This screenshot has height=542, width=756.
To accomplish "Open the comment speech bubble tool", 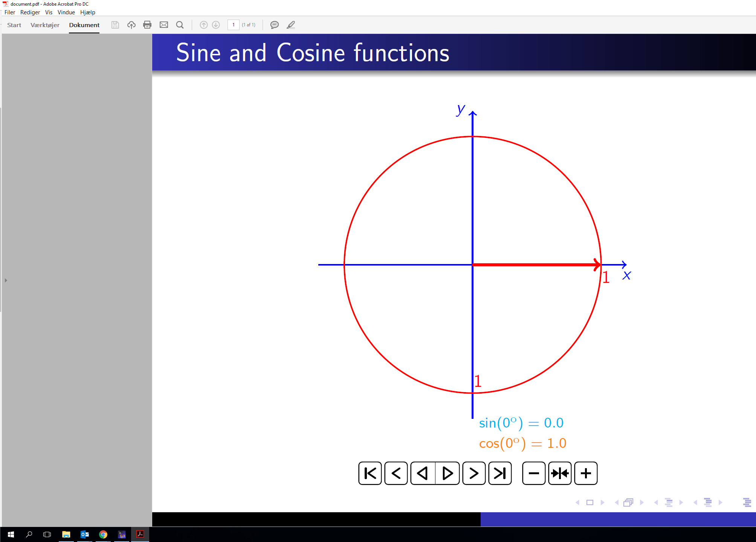I will [275, 25].
